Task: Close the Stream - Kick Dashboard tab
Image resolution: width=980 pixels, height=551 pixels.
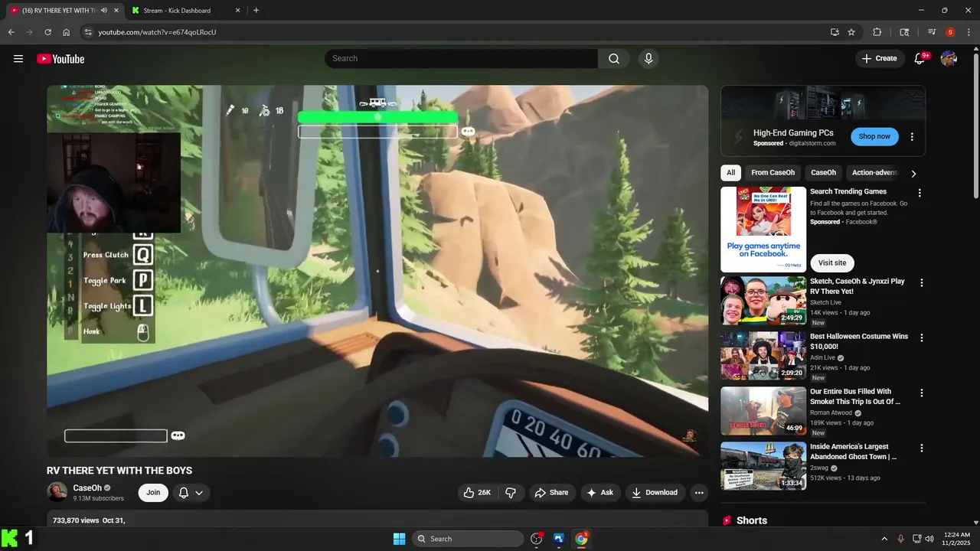Action: [x=237, y=11]
